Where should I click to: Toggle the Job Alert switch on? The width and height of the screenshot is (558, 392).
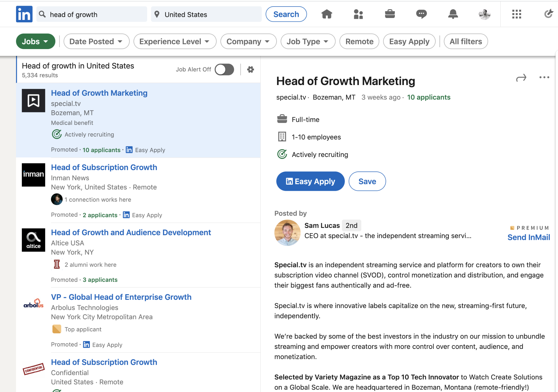coord(224,70)
